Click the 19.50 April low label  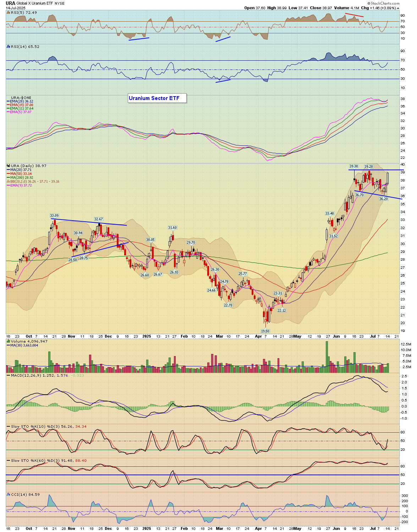click(265, 331)
